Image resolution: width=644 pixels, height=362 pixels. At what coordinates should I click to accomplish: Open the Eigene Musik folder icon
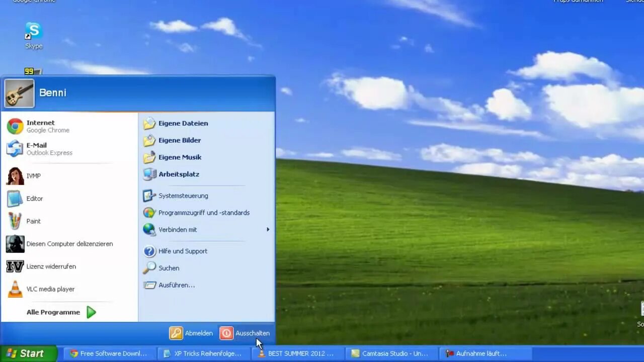[x=149, y=157]
